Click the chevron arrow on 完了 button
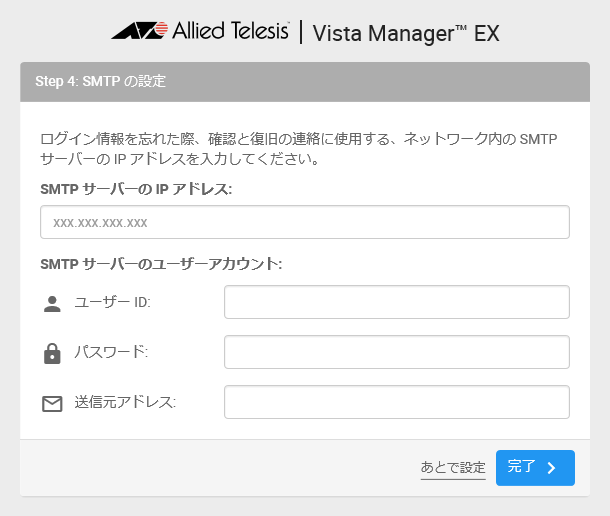The width and height of the screenshot is (610, 516). pos(551,468)
